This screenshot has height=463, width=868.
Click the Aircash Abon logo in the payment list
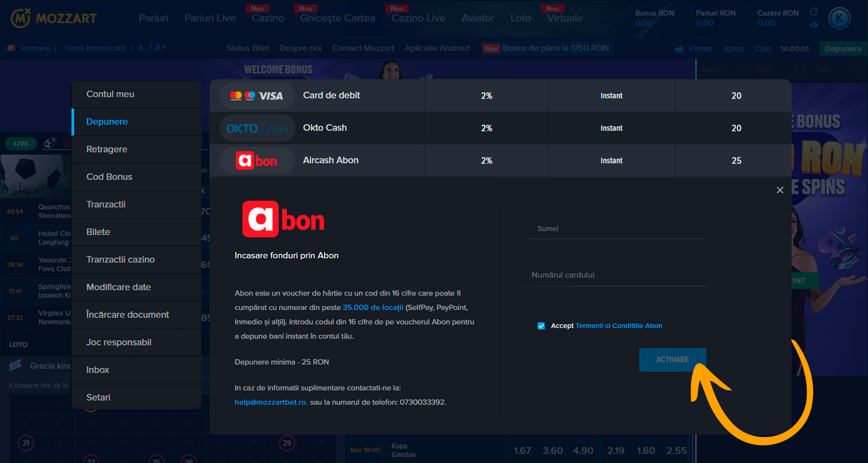click(x=256, y=161)
